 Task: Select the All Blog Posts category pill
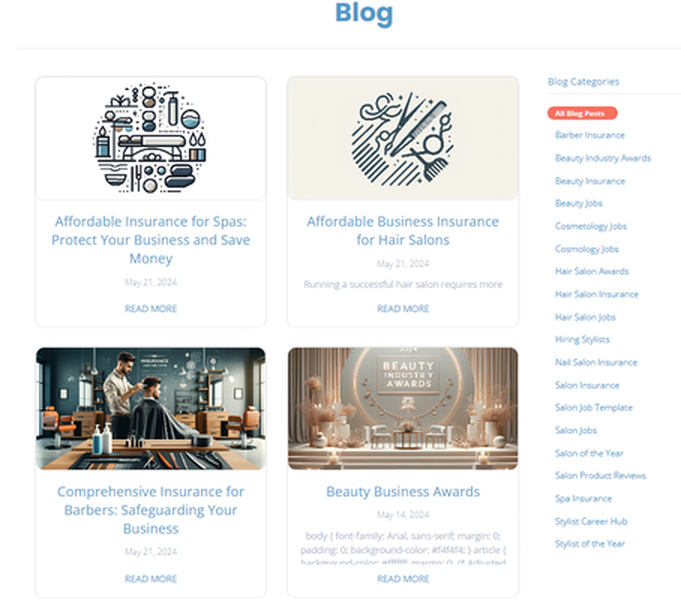click(x=582, y=113)
